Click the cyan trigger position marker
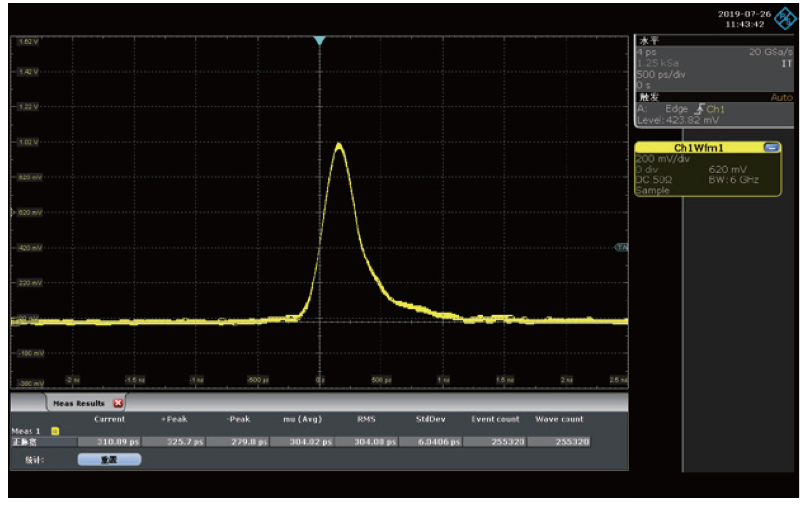 (319, 40)
